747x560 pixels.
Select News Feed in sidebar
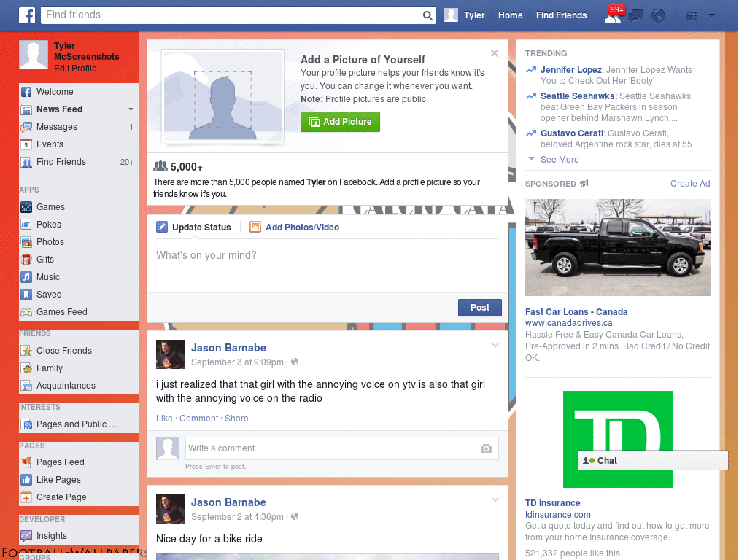click(60, 109)
